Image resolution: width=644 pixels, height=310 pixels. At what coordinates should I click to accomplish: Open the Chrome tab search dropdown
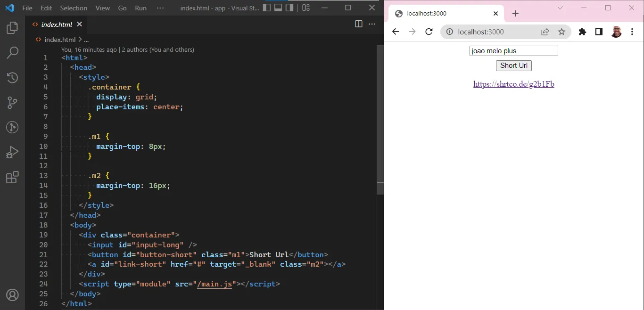560,8
